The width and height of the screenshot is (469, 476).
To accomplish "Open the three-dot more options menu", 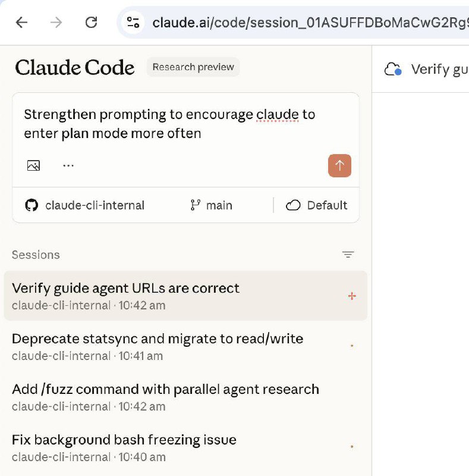I will tap(68, 165).
